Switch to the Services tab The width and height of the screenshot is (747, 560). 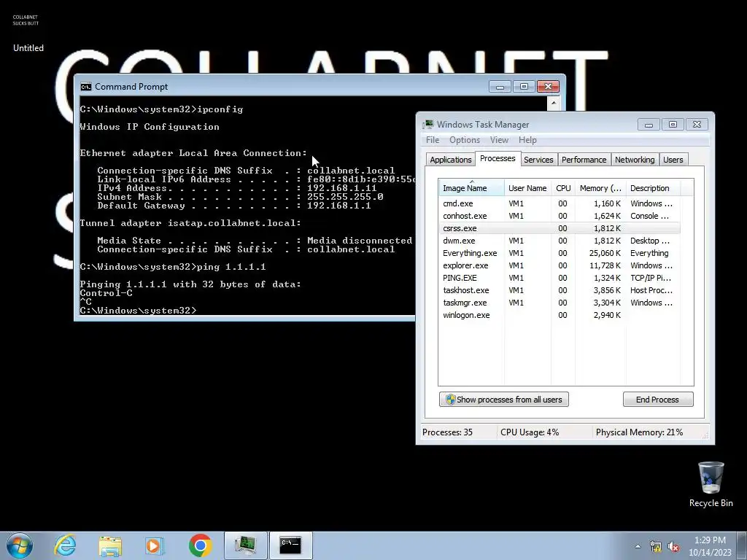[x=538, y=160]
